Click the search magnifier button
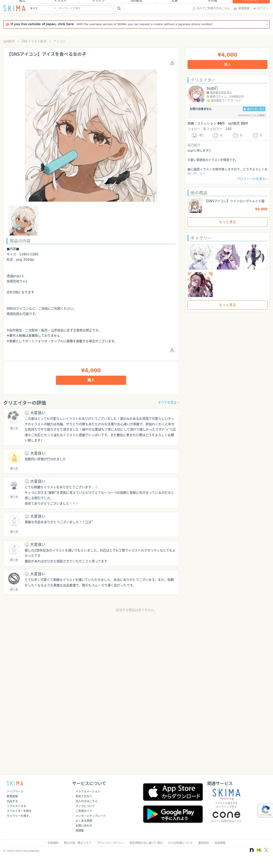Viewport: 273px width, 868px height. pyautogui.click(x=119, y=9)
